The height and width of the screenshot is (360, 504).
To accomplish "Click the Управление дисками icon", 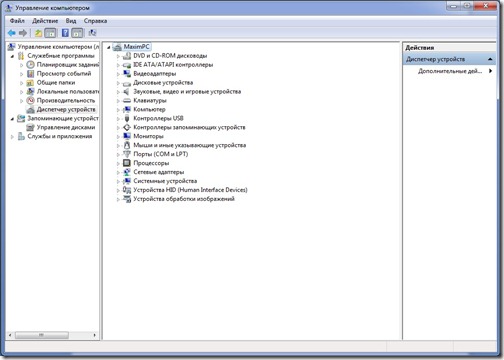I will (30, 127).
